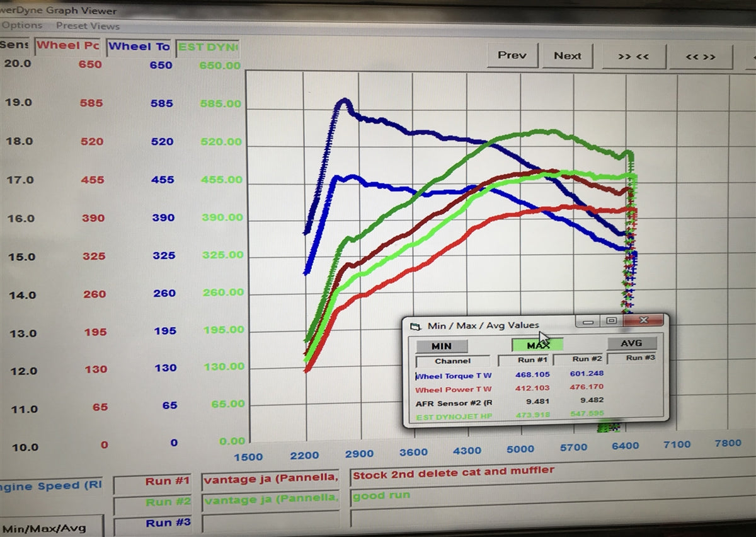Screen dimensions: 756x537
Task: Select the red Wheel Power axis tab
Action: [68, 46]
